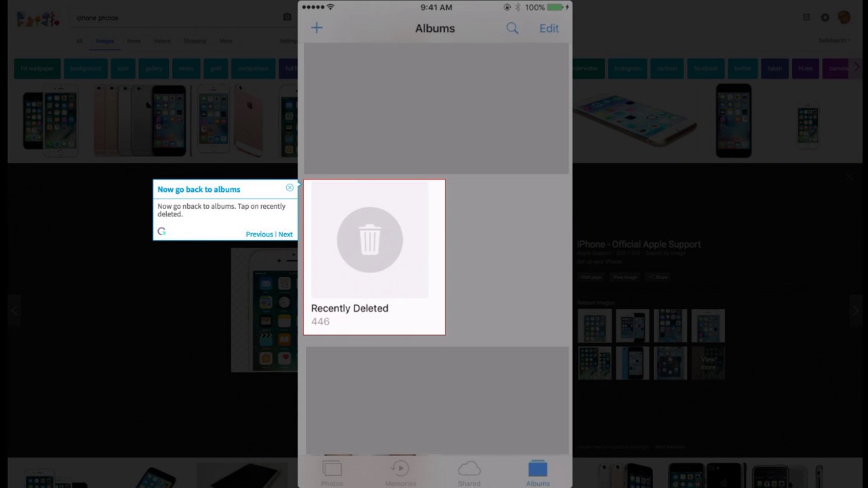The width and height of the screenshot is (868, 488).
Task: Open the Google apps grid icon
Action: pos(806,18)
